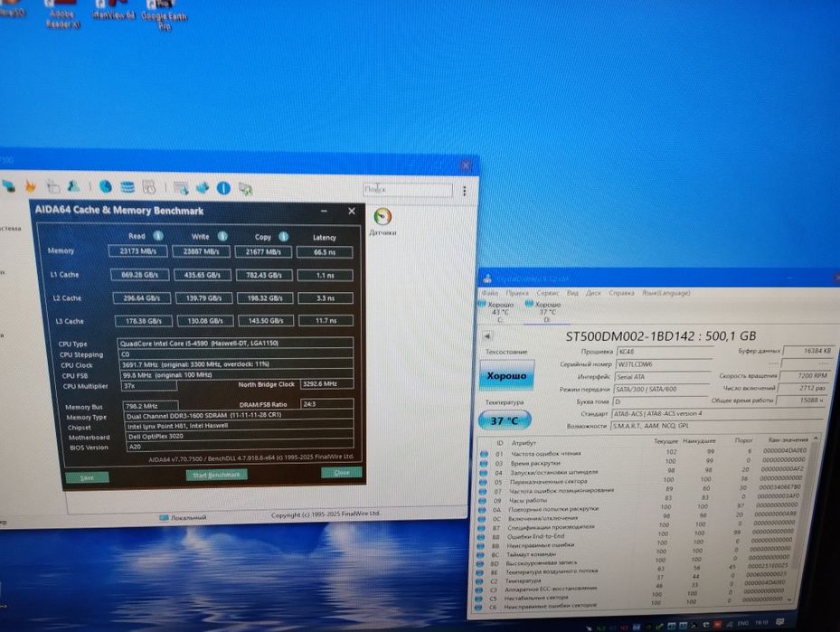Image resolution: width=840 pixels, height=632 pixels.
Task: Open the Файл menu in CrystalDiskInfo
Action: tap(489, 293)
